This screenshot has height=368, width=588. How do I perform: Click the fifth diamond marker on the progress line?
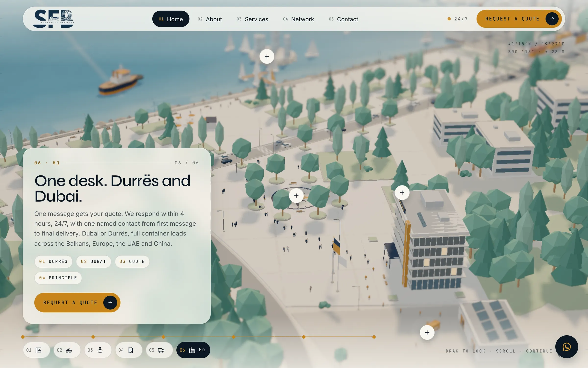[304, 337]
